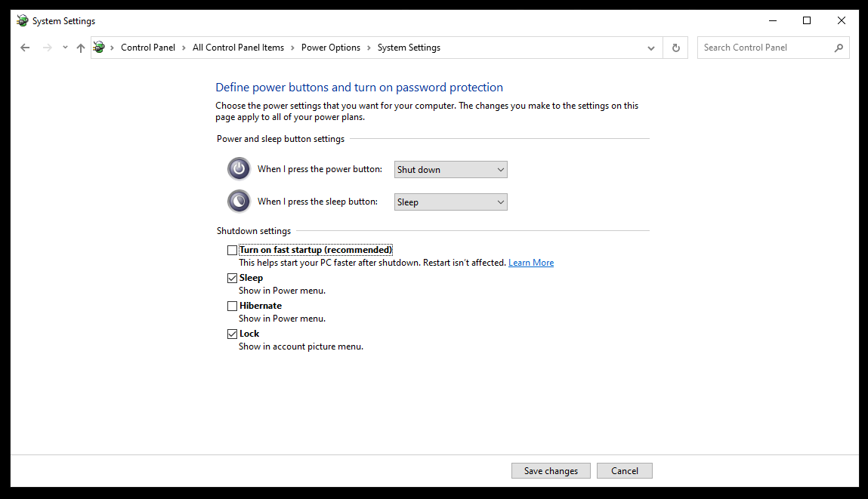Uncheck the Lock checkbox
Screen dimensions: 868x499
(x=232, y=334)
